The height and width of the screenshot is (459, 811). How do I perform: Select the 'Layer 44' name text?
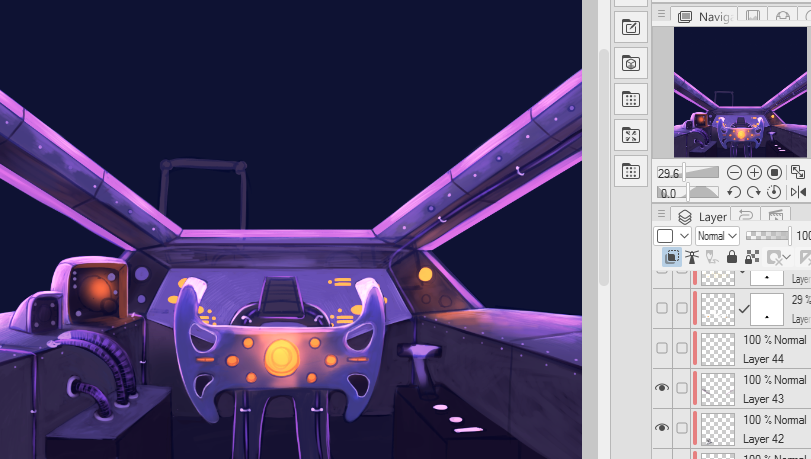click(763, 359)
